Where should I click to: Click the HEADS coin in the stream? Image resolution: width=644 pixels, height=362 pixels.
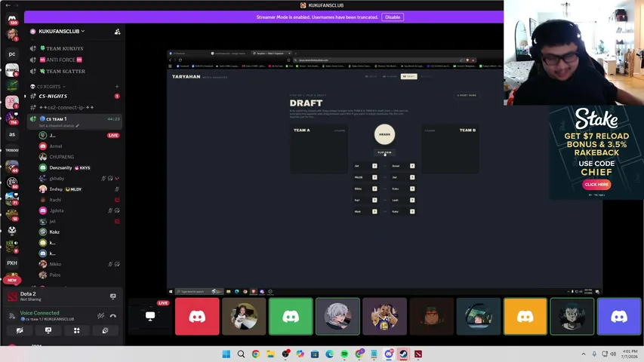(x=384, y=134)
